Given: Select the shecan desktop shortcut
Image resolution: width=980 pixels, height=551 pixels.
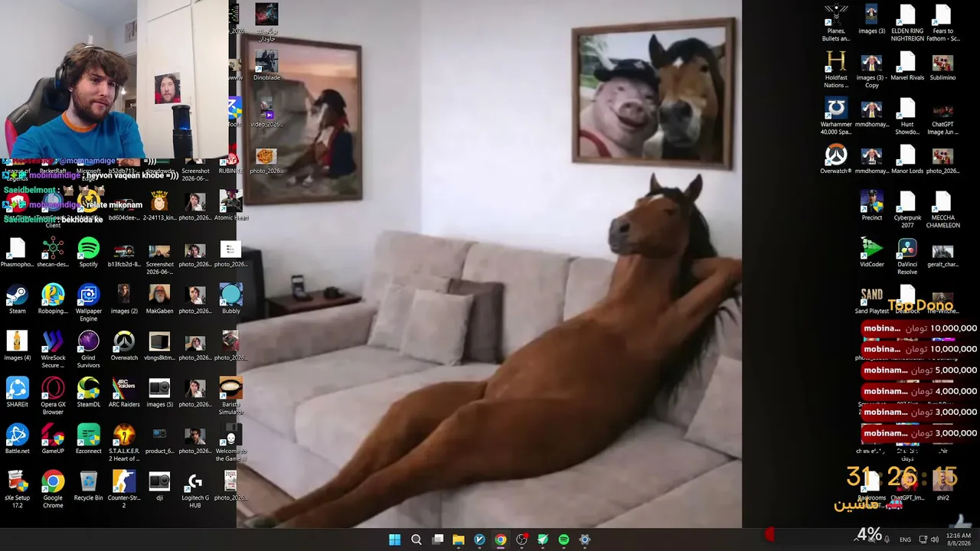Looking at the screenshot, I should pyautogui.click(x=53, y=253).
